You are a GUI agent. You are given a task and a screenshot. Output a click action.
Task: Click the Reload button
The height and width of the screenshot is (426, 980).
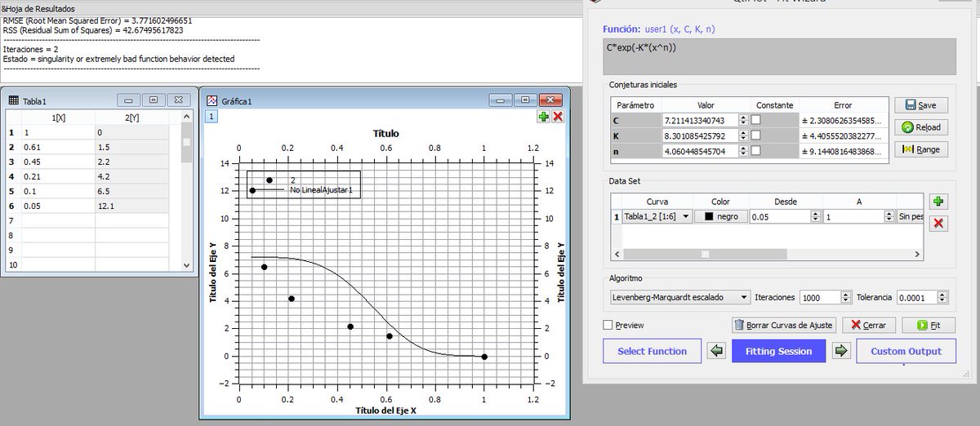(921, 127)
